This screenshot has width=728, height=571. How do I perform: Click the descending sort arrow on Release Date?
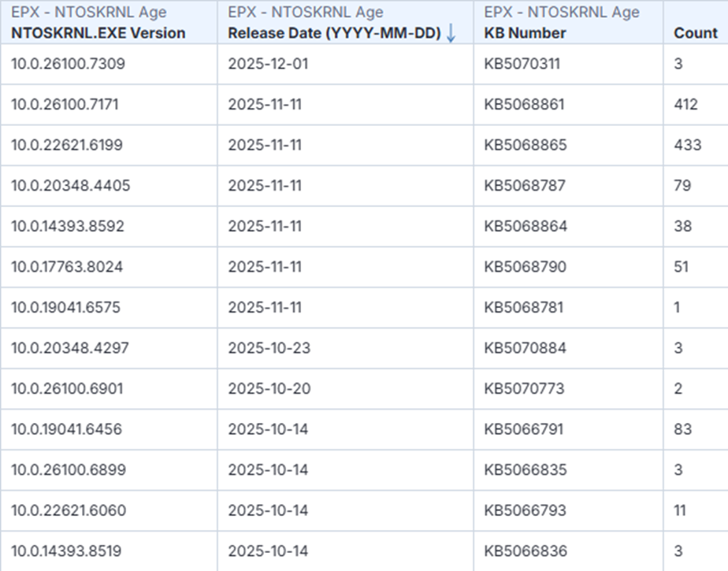[x=451, y=33]
